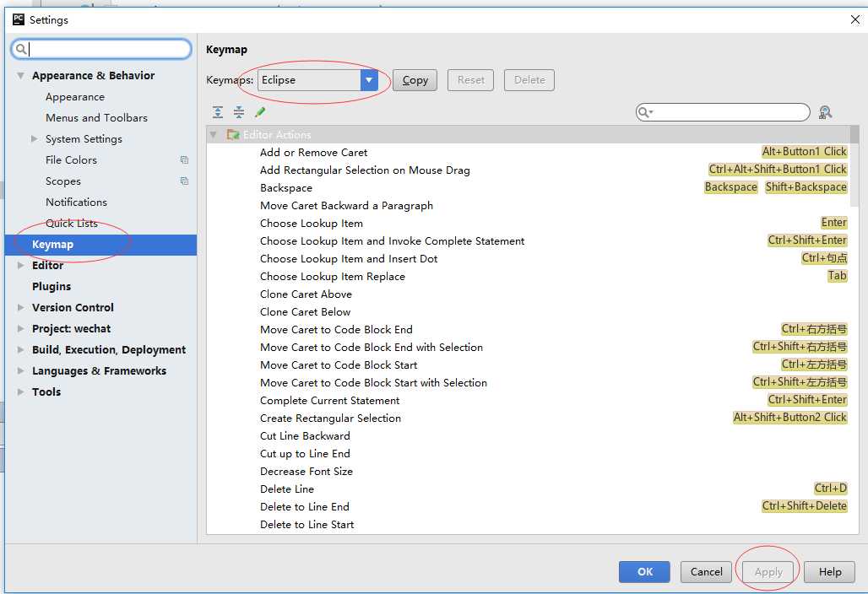Click the Expand All icon in the Keymap toolbar
The image size is (868, 594).
pos(218,112)
